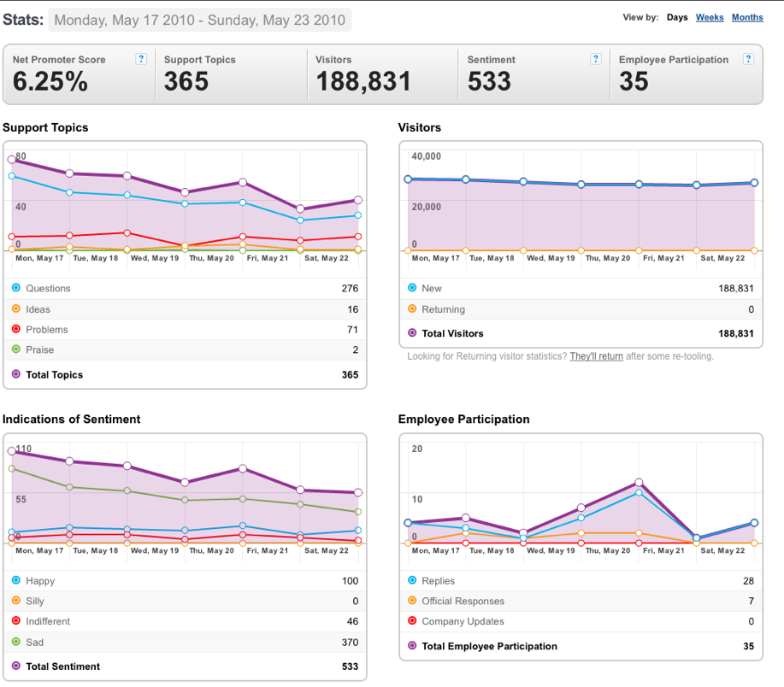Viewport: 784px width, 687px height.
Task: Switch view to Weeks
Action: 710,17
